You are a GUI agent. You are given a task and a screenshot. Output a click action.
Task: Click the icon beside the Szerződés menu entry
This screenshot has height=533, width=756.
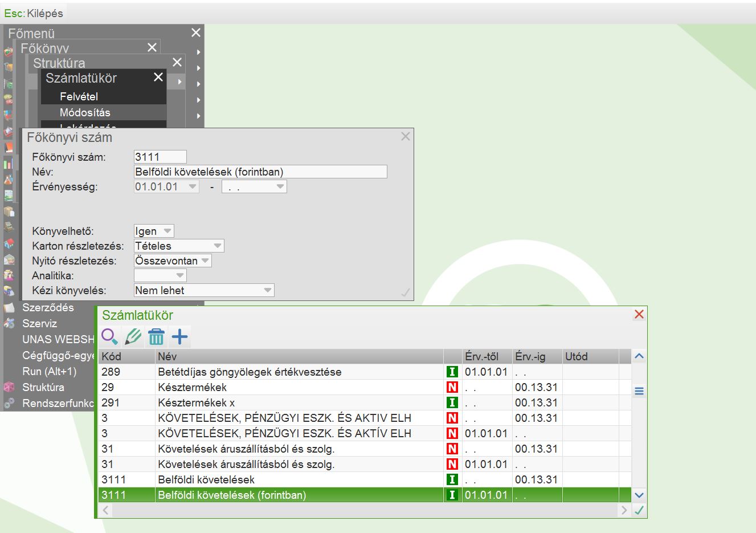[x=9, y=307]
